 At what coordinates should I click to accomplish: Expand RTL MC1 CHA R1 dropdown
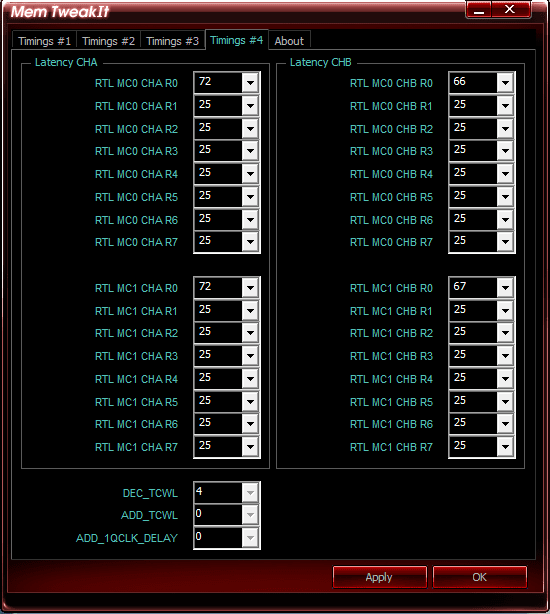click(x=250, y=311)
